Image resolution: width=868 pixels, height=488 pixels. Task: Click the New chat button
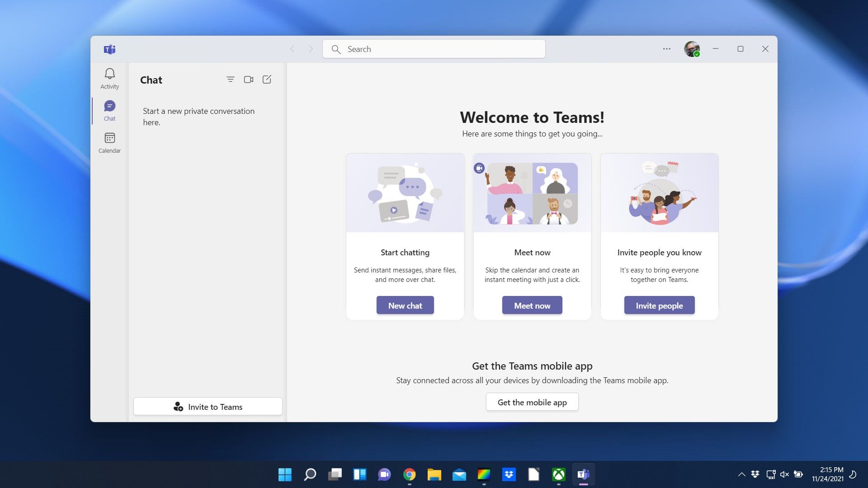[405, 305]
